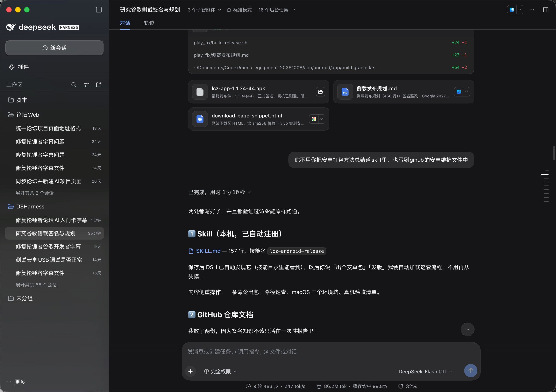Click 展开其余 2 个会话
Screen dimensions: 556x392
coord(35,193)
